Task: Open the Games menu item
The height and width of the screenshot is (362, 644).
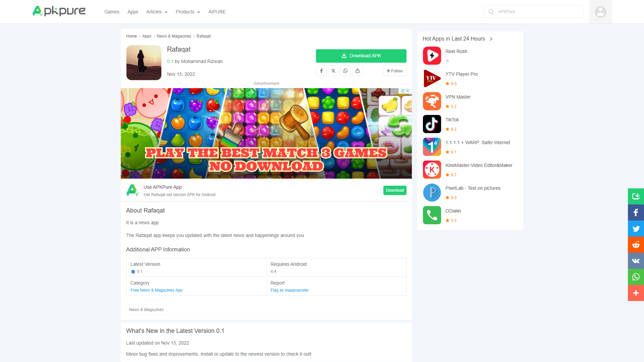Action: 112,12
